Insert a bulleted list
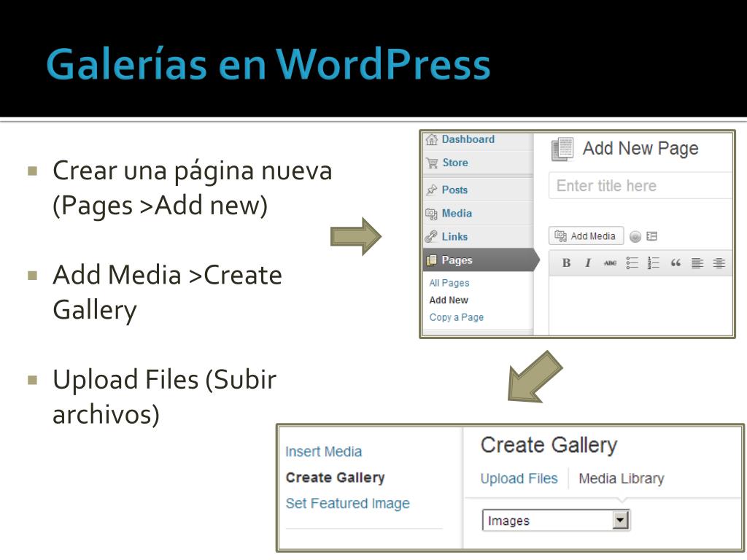The image size is (747, 560). [632, 262]
